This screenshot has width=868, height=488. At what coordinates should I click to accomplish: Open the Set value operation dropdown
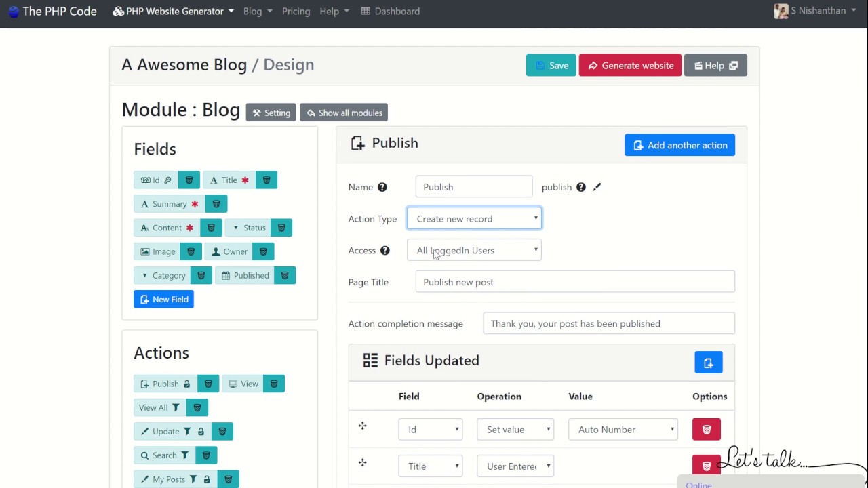click(515, 430)
